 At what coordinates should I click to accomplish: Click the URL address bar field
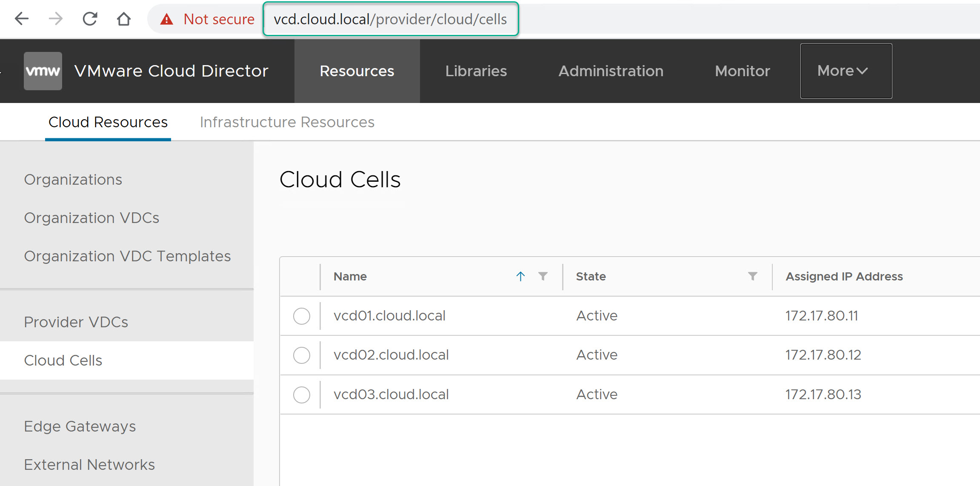390,19
